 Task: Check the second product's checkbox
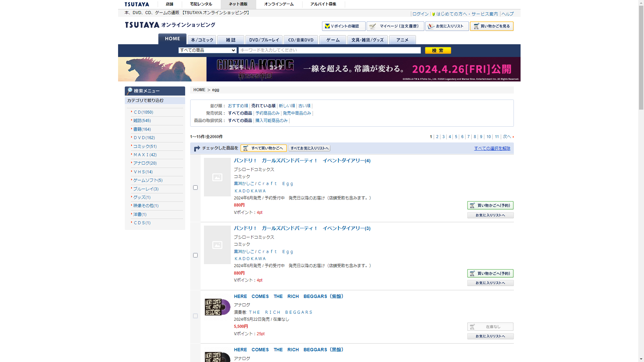(x=195, y=255)
